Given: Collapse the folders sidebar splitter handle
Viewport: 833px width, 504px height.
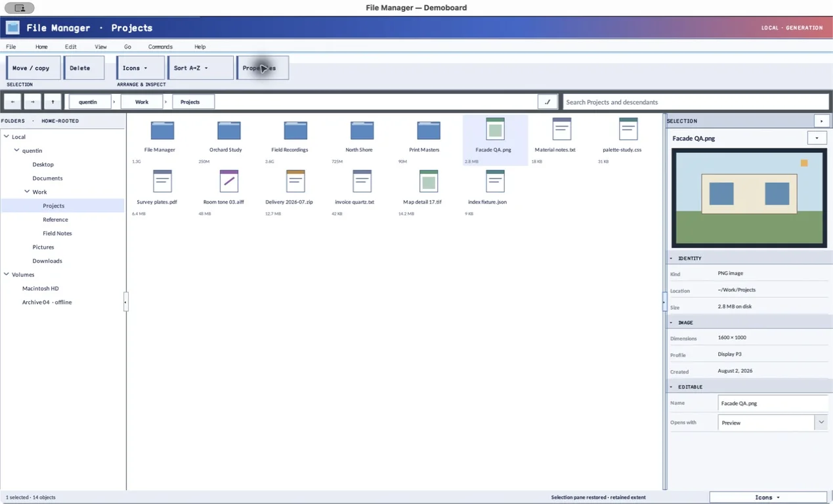Looking at the screenshot, I should (x=125, y=302).
